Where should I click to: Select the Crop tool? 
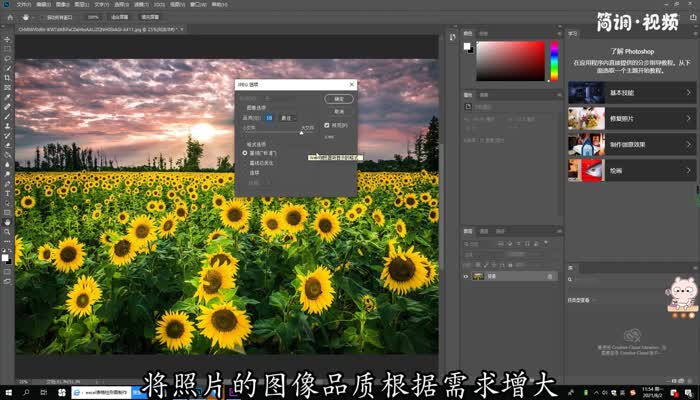point(7,78)
